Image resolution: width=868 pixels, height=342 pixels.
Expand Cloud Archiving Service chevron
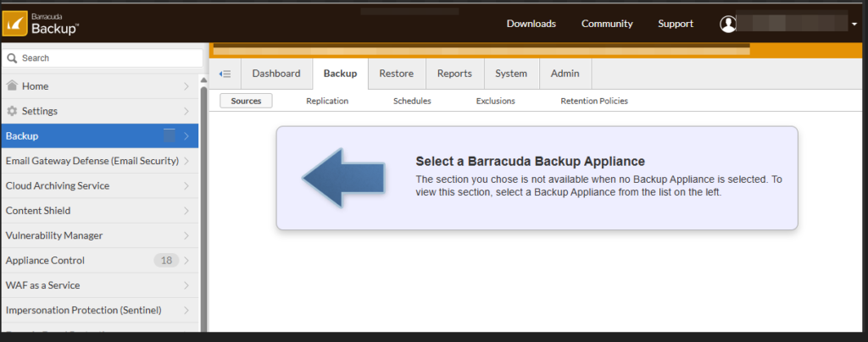(186, 185)
